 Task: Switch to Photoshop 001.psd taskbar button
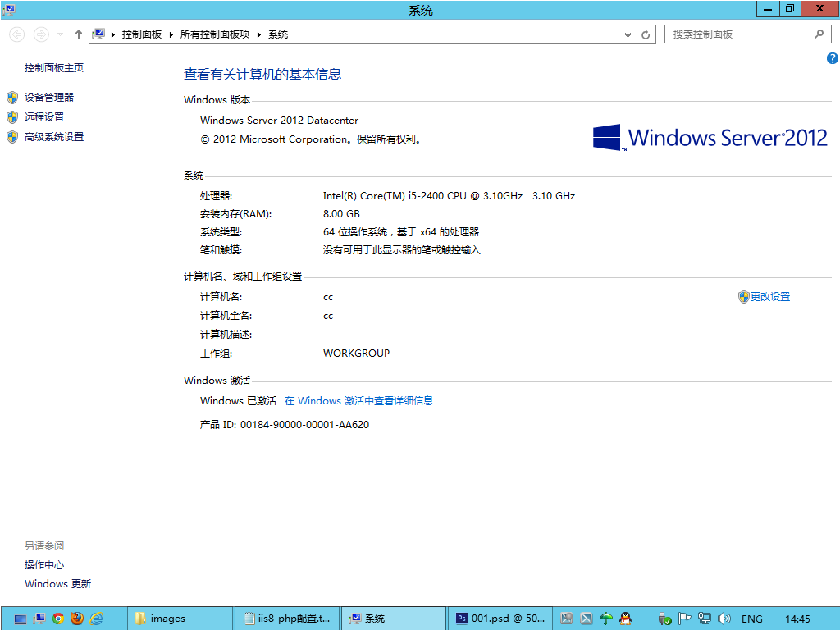click(x=500, y=619)
